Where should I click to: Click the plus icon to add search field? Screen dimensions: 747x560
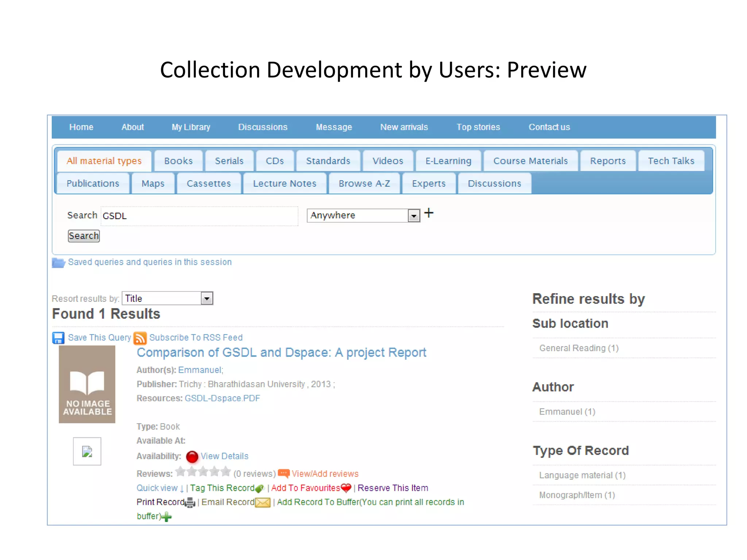pyautogui.click(x=429, y=213)
